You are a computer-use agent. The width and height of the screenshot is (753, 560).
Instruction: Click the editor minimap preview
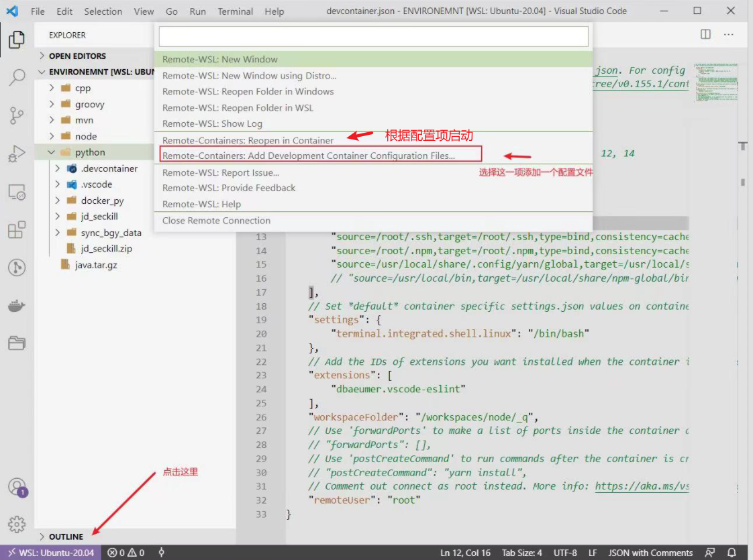[x=715, y=82]
